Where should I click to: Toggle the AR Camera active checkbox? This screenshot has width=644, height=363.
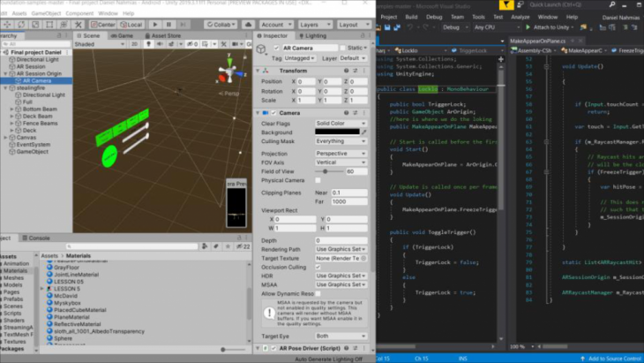[277, 49]
